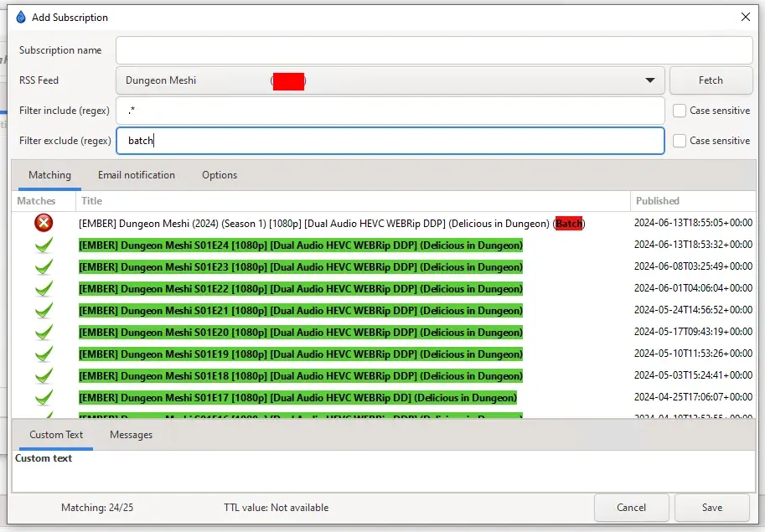Select the Dungeon Meshi S01E22 title

(301, 289)
